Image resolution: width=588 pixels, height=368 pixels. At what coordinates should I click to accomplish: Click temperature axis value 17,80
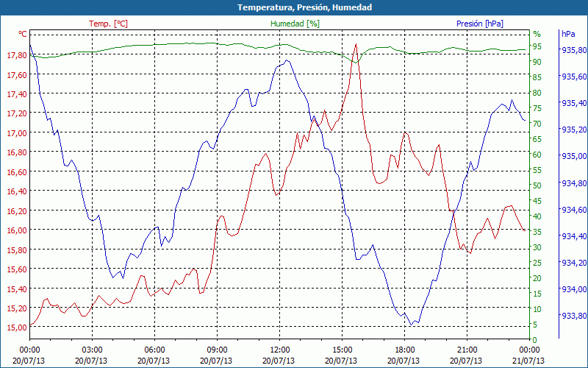click(17, 55)
